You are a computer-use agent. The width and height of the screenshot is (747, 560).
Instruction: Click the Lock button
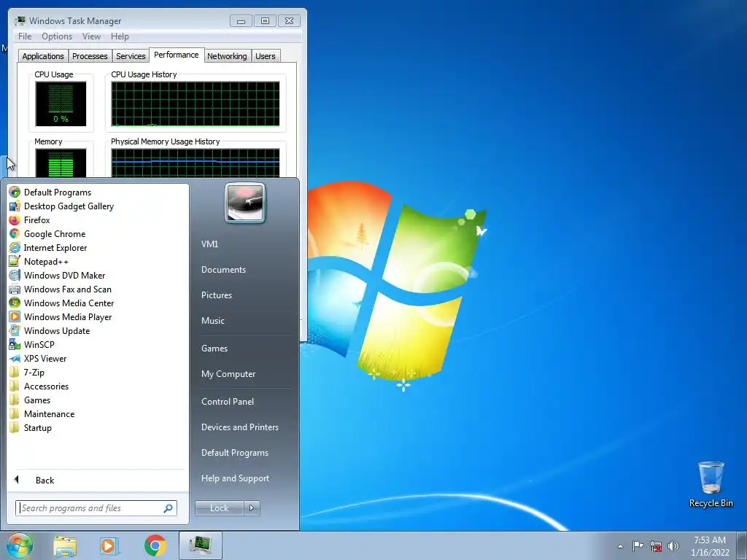tap(219, 508)
